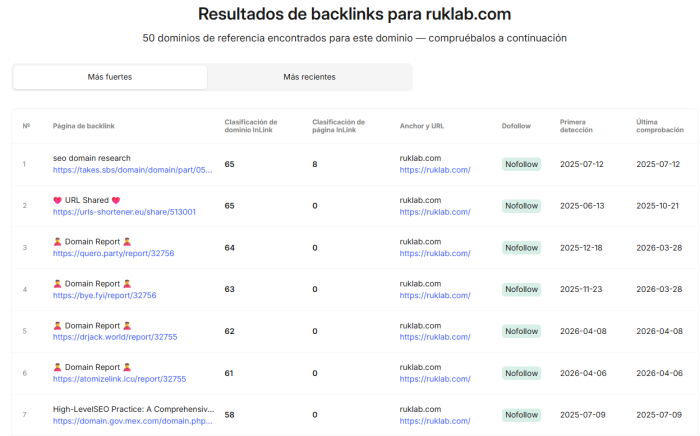Open the atomizelink.icu report link

coord(119,379)
